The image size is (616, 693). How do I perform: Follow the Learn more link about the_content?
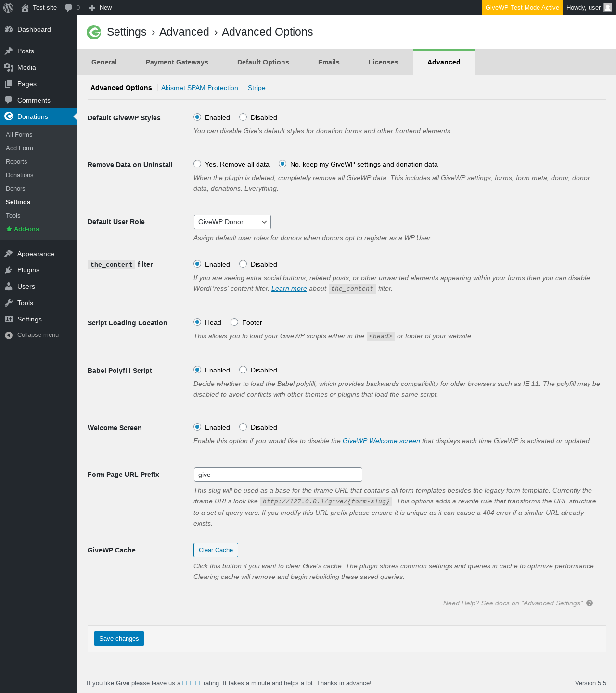pos(289,288)
